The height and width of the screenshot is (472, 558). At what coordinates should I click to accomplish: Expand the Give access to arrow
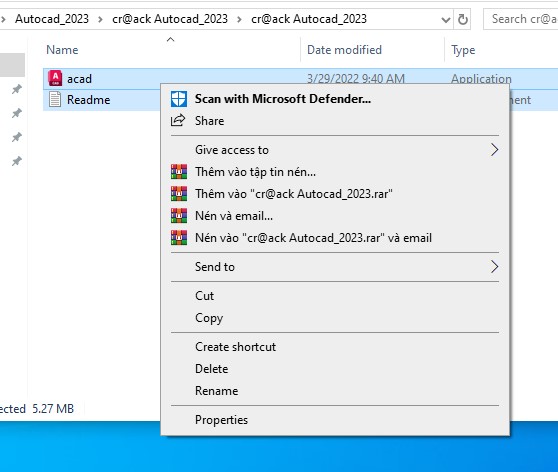point(494,150)
